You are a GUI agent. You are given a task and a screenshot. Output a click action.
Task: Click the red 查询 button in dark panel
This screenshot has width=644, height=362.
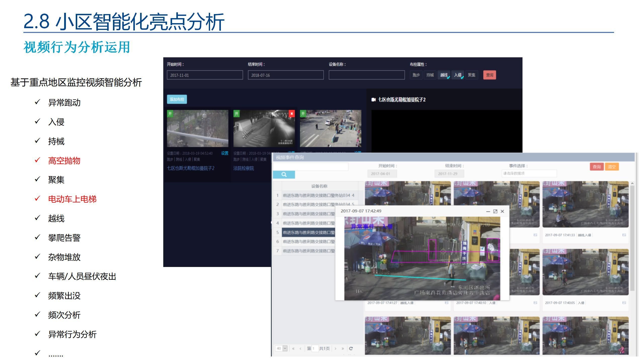pyautogui.click(x=489, y=75)
